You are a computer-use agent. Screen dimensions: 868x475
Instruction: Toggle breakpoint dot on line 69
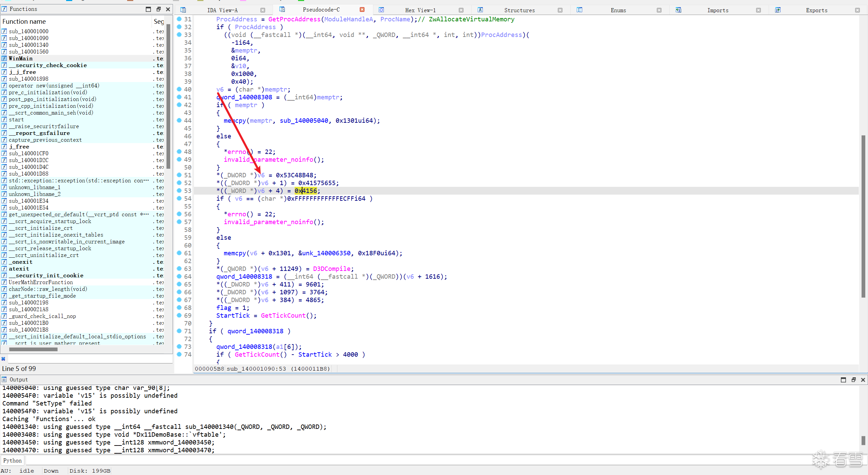[179, 315]
